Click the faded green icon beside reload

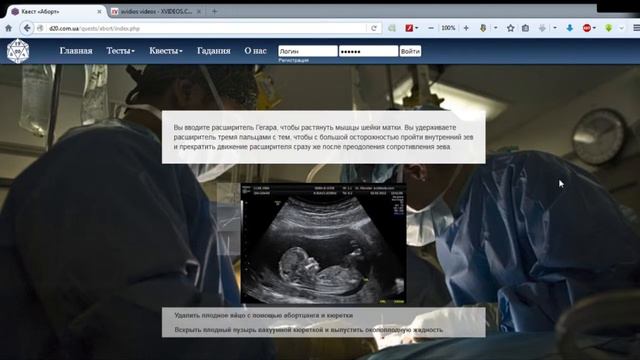392,28
